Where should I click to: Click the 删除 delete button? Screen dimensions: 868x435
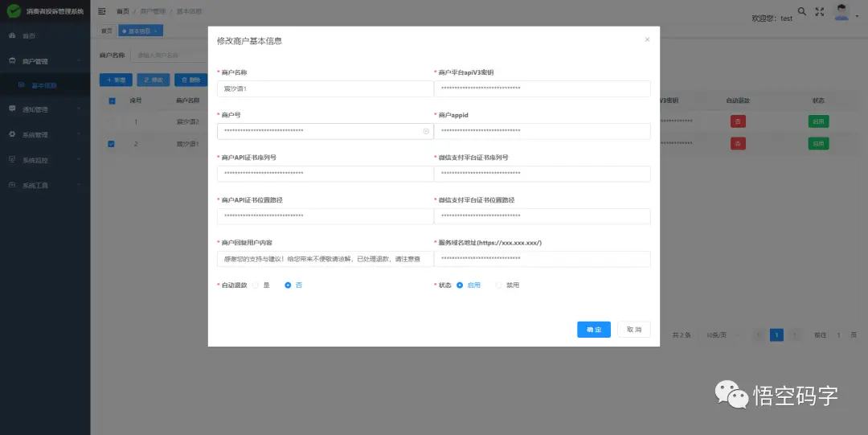pyautogui.click(x=191, y=80)
